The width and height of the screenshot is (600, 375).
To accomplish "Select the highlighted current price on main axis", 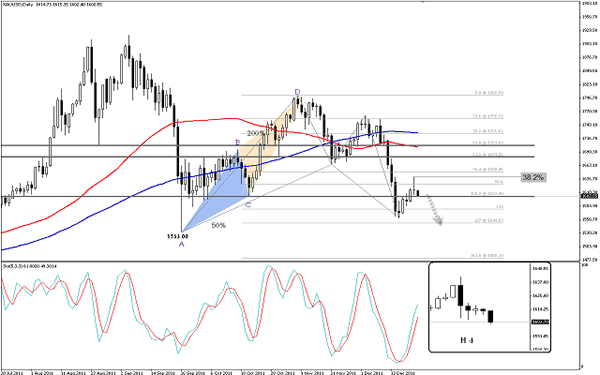I will click(x=589, y=196).
